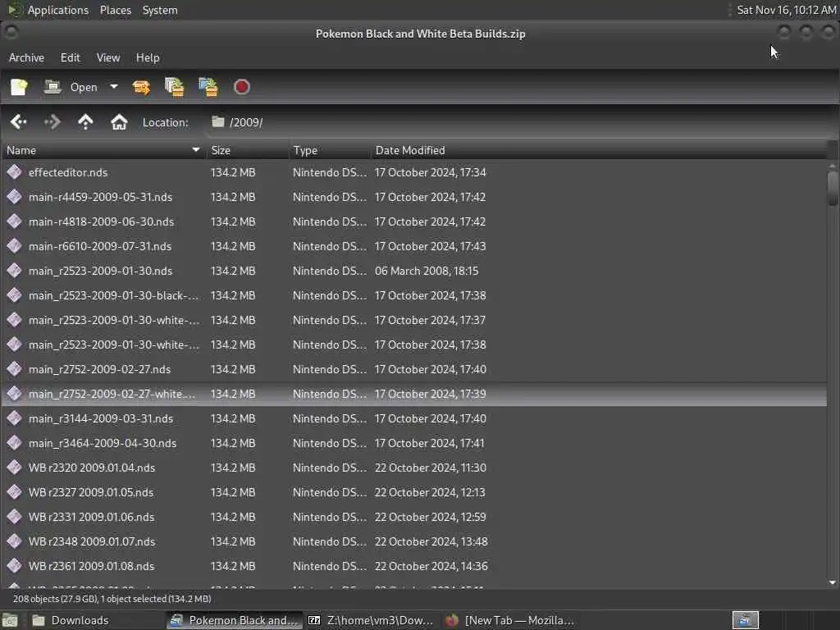The height and width of the screenshot is (630, 840).
Task: Open the Help menu
Action: (x=148, y=57)
